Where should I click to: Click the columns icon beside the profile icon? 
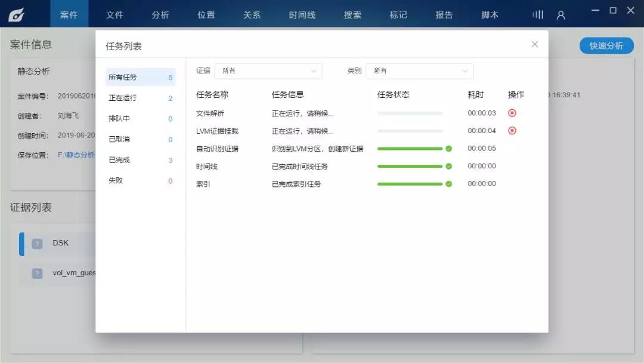click(x=537, y=15)
